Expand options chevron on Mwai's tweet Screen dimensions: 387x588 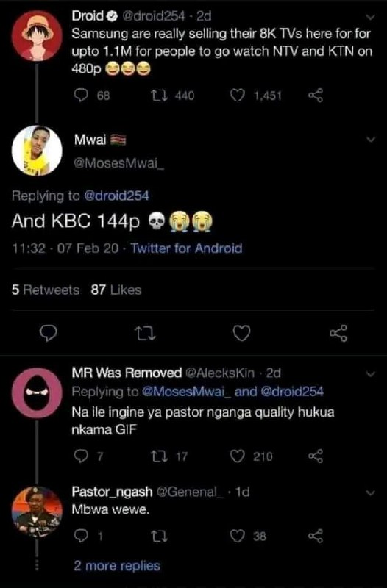[x=370, y=140]
